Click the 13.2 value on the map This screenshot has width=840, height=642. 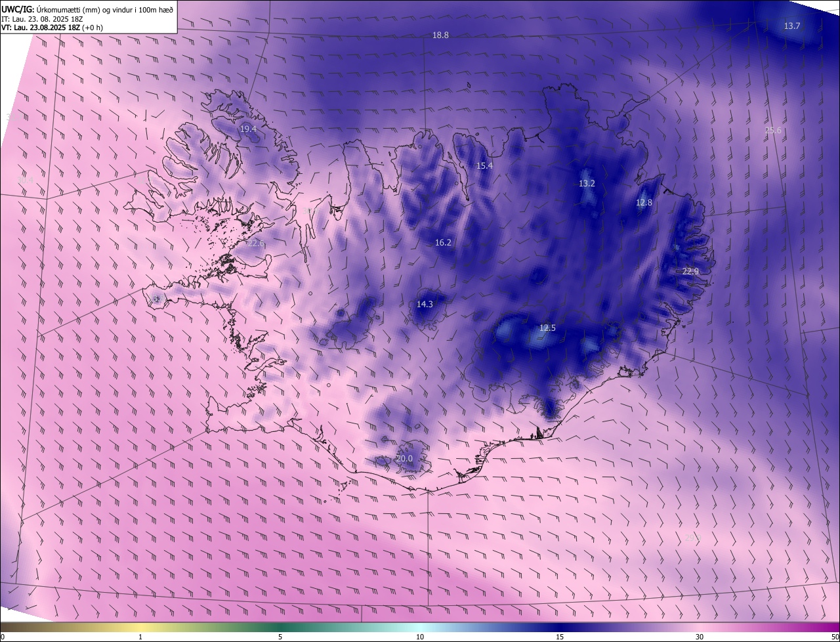pos(587,184)
